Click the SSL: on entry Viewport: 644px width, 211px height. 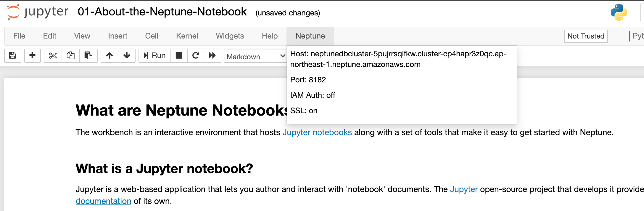(x=304, y=111)
